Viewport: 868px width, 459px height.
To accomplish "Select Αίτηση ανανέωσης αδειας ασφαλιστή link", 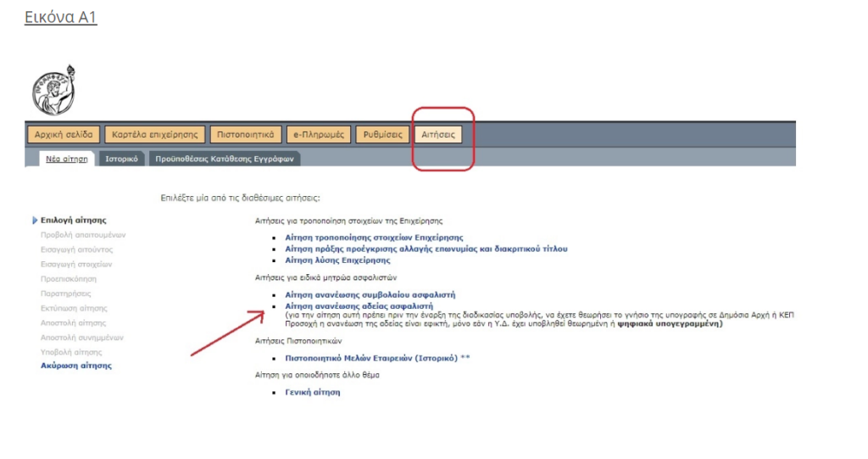I will (x=359, y=305).
